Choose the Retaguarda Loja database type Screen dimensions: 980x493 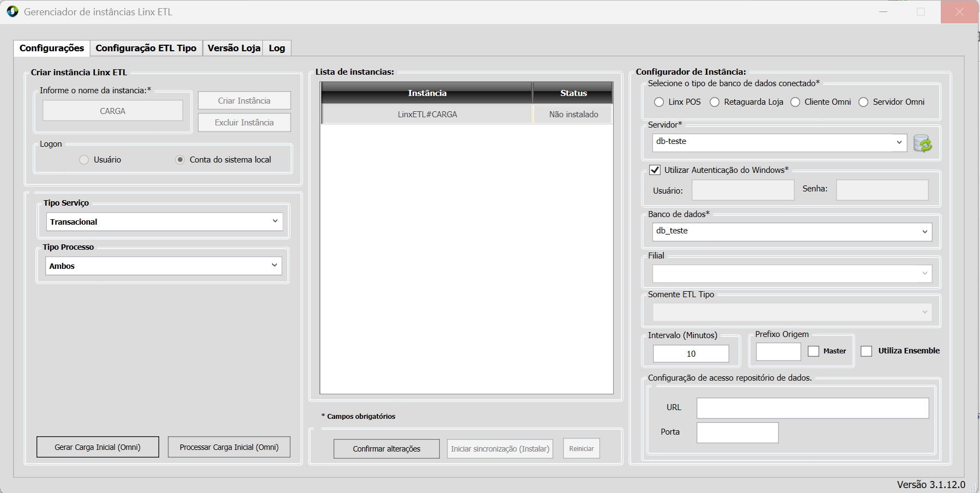click(715, 102)
